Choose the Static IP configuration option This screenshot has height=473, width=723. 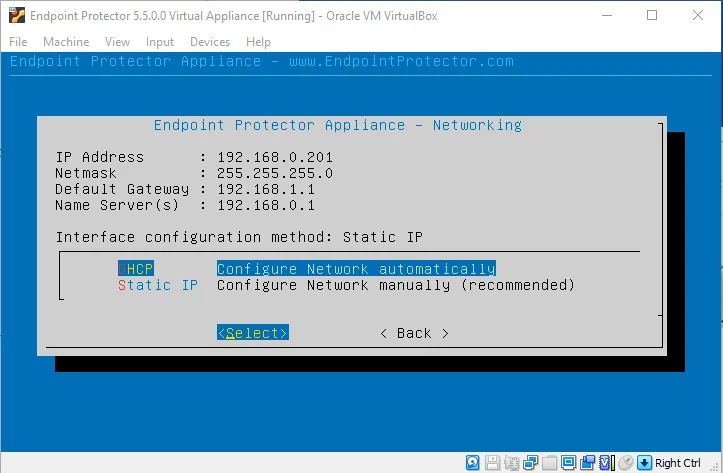(158, 285)
